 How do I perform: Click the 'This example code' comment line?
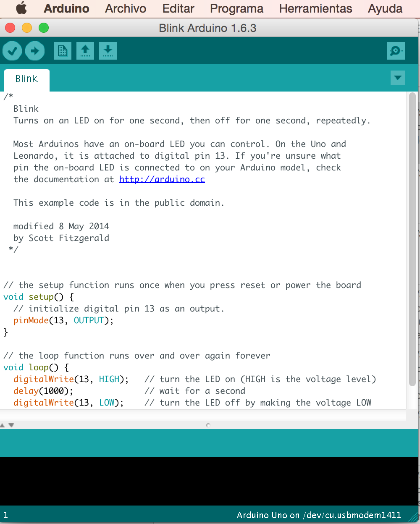point(119,203)
